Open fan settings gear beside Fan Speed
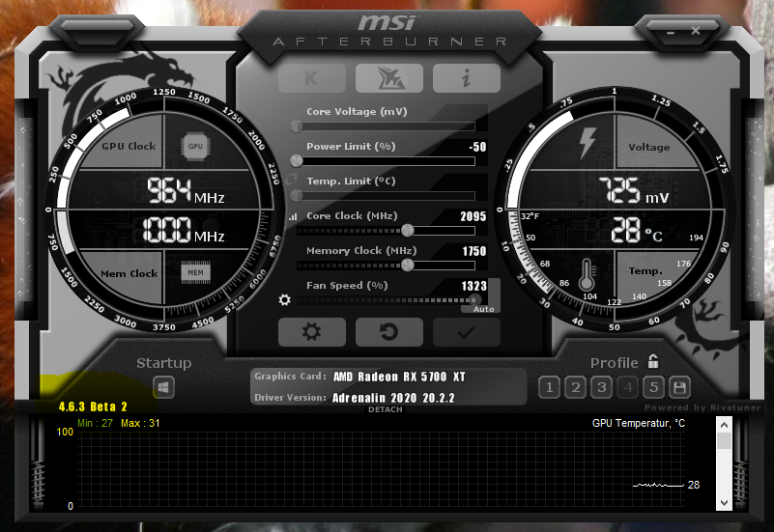774x532 pixels. coord(284,299)
